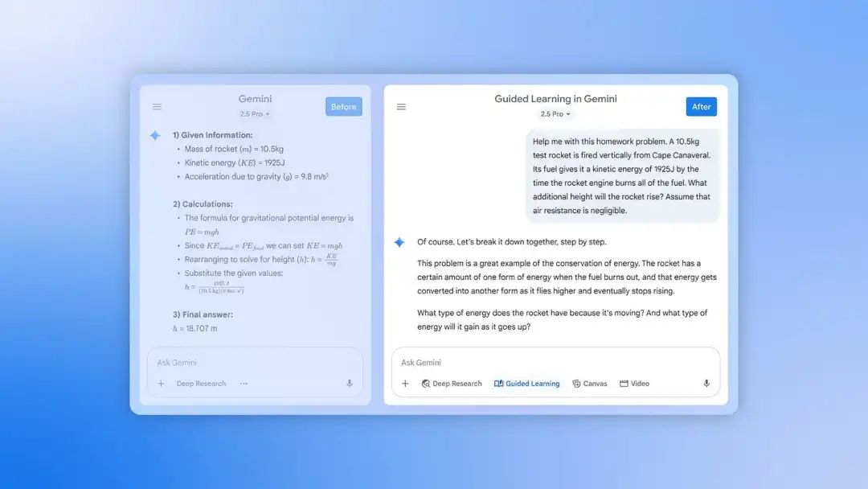The width and height of the screenshot is (868, 489).
Task: Click the Ask Gemini input in Guided Learning panel
Action: [556, 363]
